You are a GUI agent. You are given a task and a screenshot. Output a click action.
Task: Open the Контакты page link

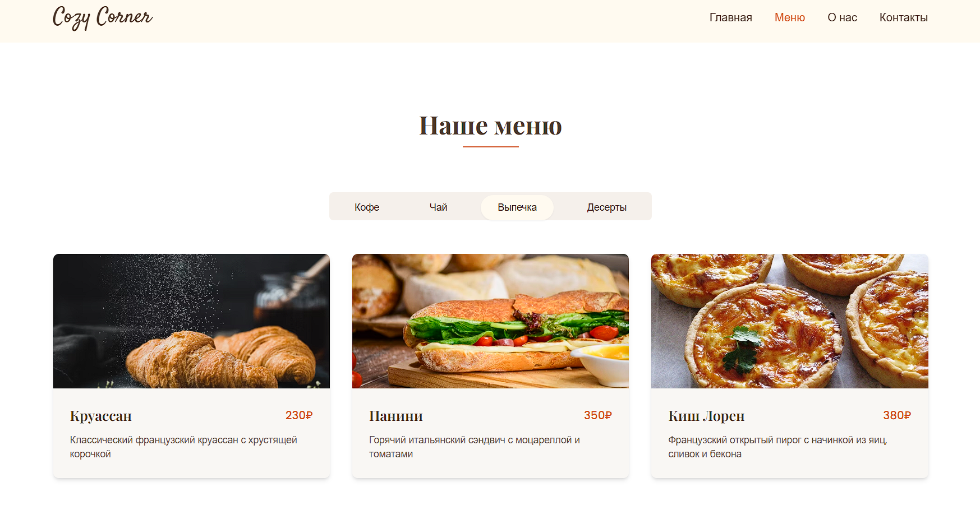click(x=903, y=17)
